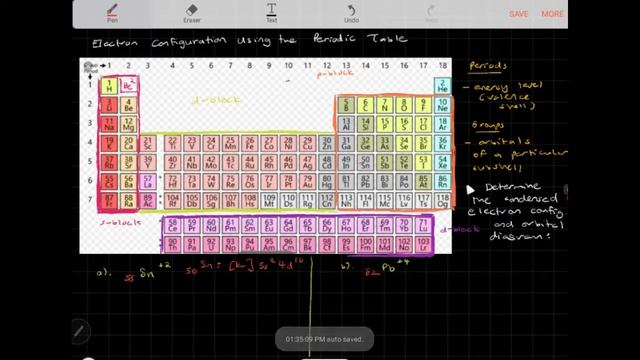The width and height of the screenshot is (640, 360).
Task: Click the Hydrogen (1 H) cell
Action: click(x=109, y=86)
